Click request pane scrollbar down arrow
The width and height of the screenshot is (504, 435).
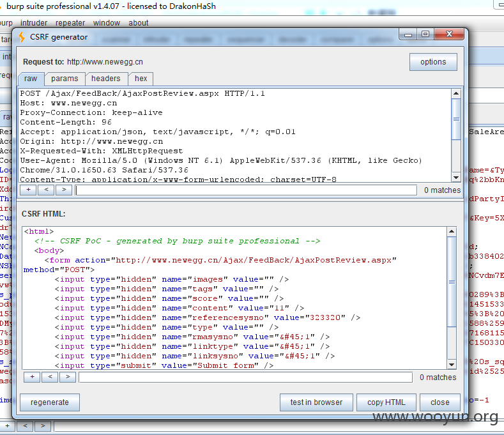[456, 177]
